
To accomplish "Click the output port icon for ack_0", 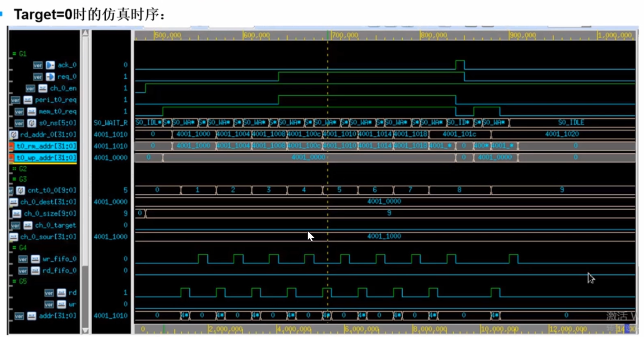I will (x=50, y=65).
